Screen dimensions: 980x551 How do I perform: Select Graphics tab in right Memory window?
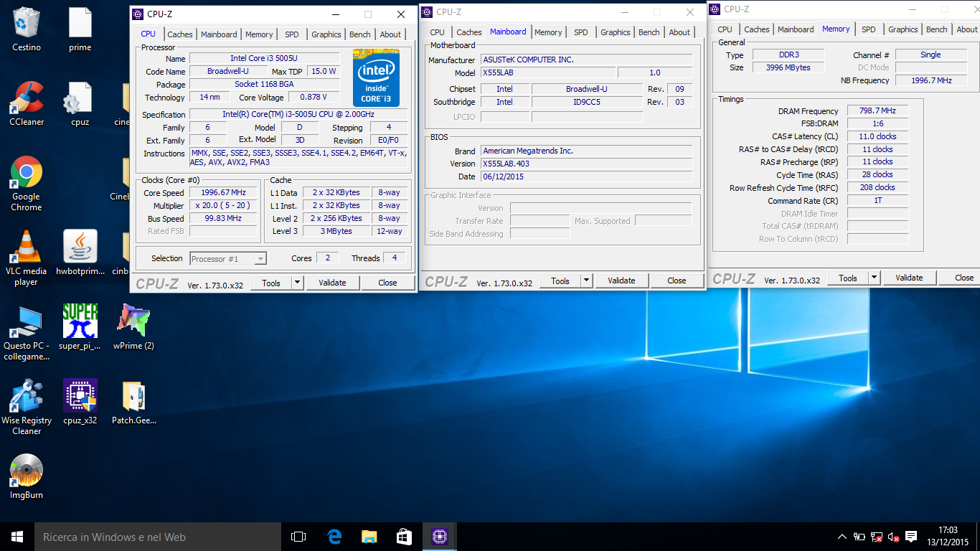903,29
